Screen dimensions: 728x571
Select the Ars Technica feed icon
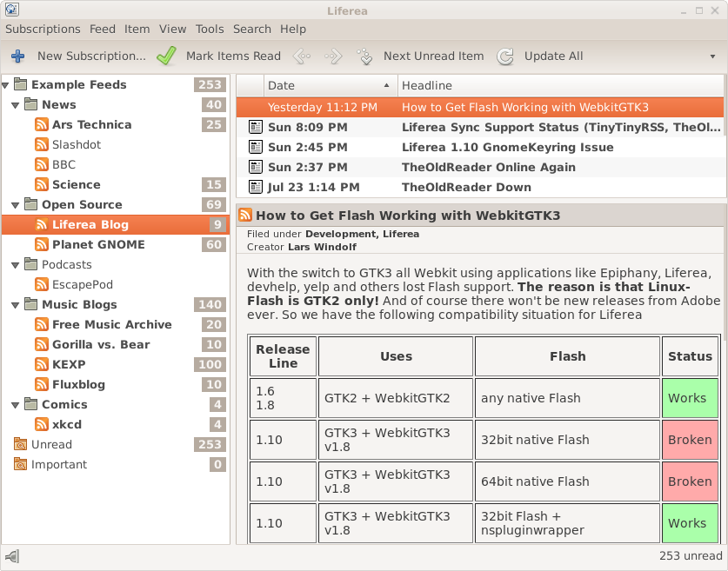point(41,124)
